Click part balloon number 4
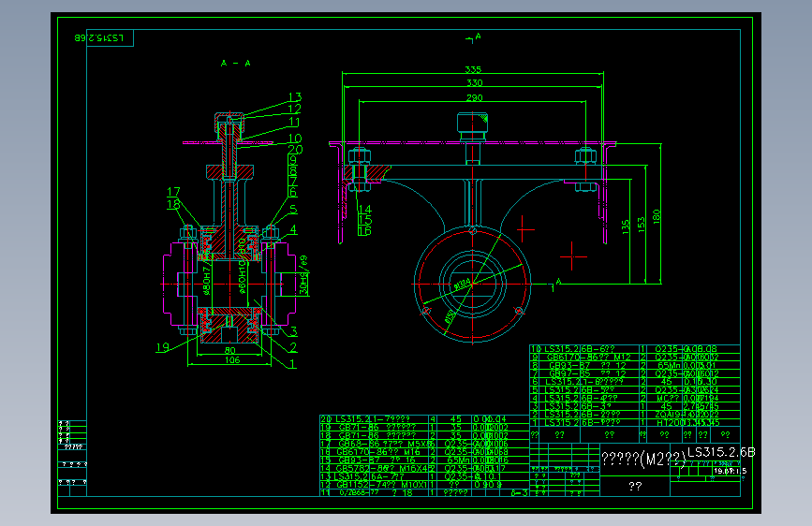812x526 pixels. 294,229
